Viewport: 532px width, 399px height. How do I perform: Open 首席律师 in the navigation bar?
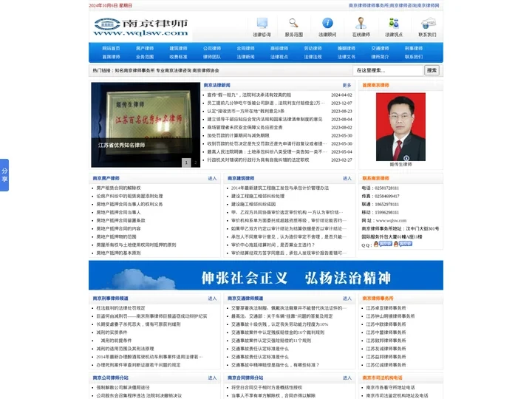click(111, 57)
